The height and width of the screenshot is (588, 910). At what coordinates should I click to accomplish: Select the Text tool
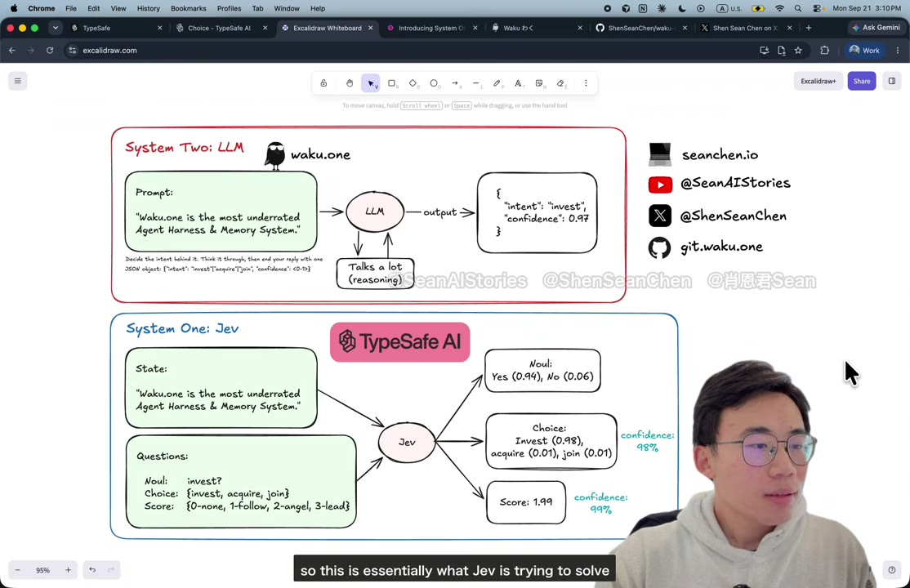pos(518,83)
